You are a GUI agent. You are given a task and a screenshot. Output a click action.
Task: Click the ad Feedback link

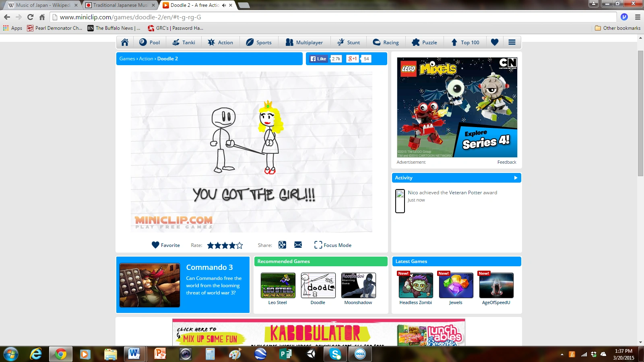[507, 162]
